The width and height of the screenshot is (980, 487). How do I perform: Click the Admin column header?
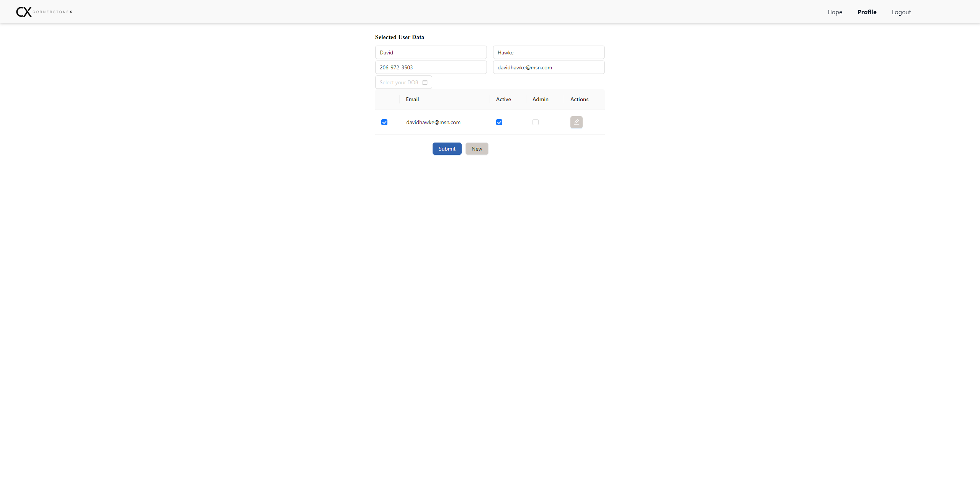coord(540,99)
